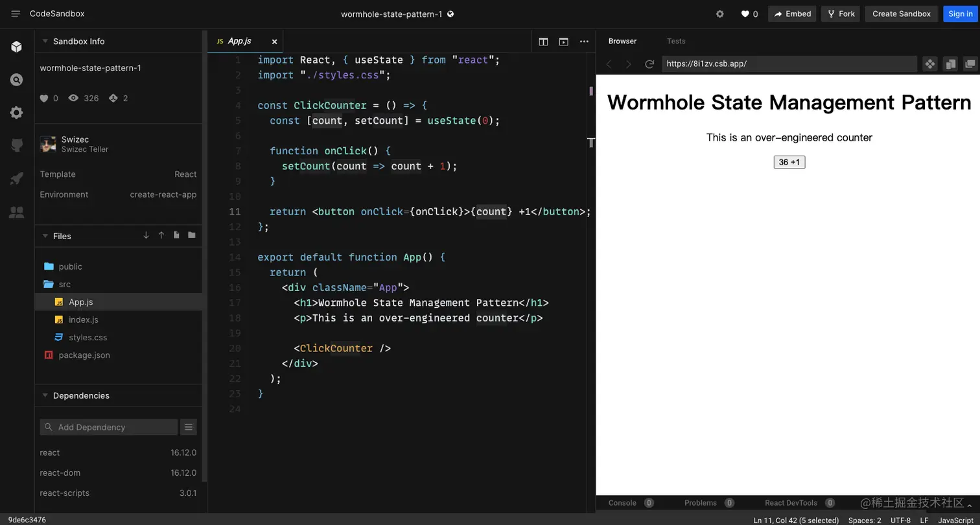Click the preview projection mode icon
The width and height of the screenshot is (980, 525).
[930, 64]
